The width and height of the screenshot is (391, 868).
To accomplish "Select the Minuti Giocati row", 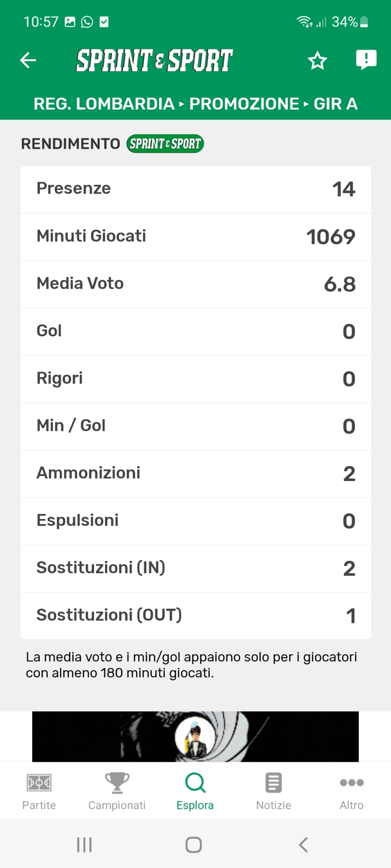I will point(195,236).
